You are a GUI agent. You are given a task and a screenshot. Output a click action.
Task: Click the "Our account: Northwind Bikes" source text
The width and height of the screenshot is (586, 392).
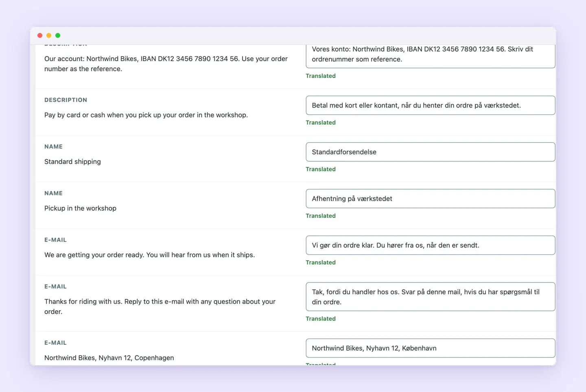pos(166,64)
